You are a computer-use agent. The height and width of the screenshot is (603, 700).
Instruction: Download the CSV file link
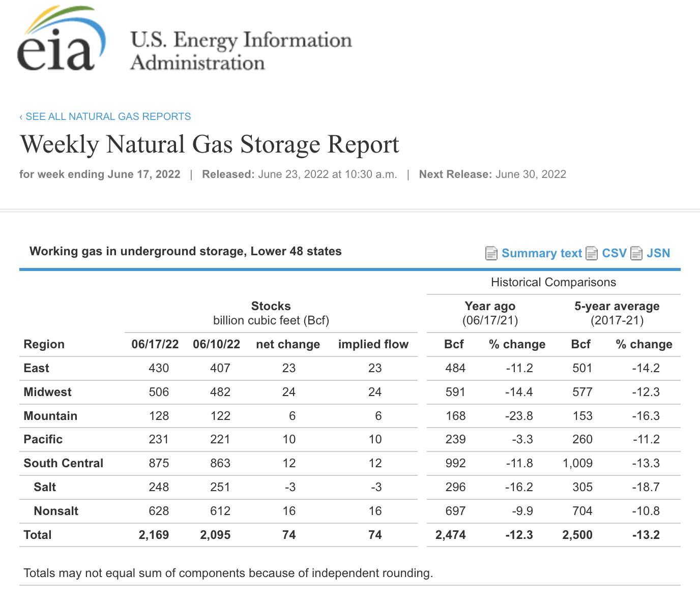(614, 253)
